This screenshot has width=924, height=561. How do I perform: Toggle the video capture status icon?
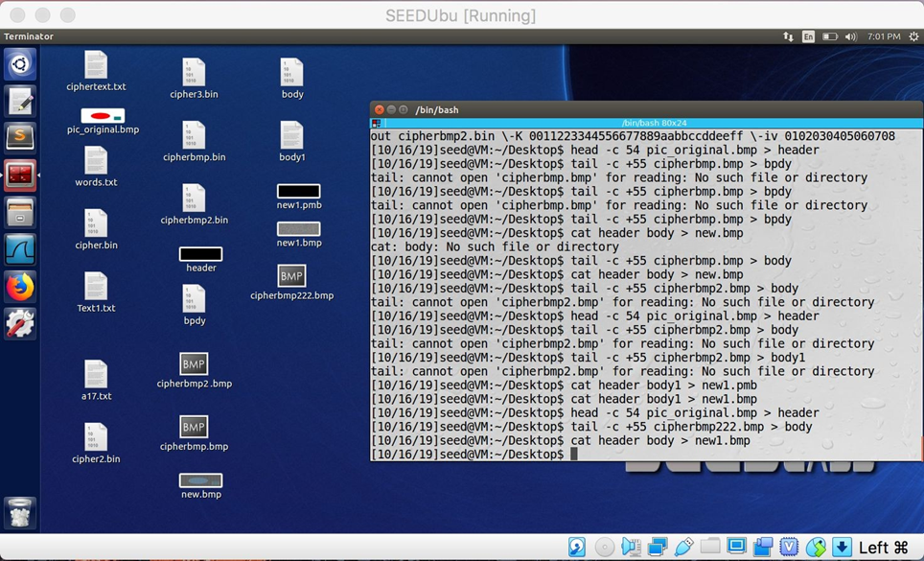pyautogui.click(x=762, y=546)
